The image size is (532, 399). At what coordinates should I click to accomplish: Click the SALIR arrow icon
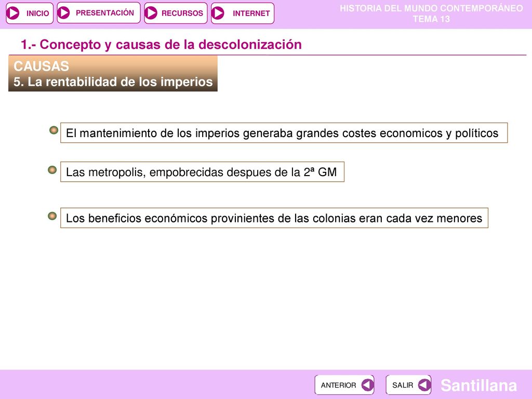click(424, 385)
